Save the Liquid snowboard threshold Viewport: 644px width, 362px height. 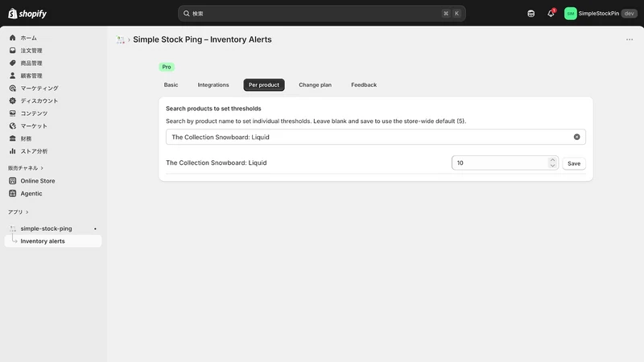coord(574,163)
